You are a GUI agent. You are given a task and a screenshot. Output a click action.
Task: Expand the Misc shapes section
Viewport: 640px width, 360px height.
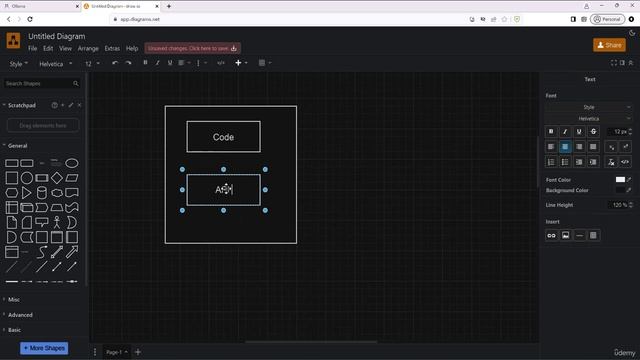point(13,300)
